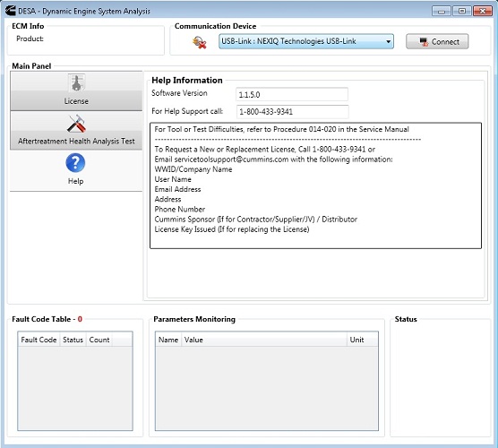
Task: Click the Count column header
Action: pos(99,340)
